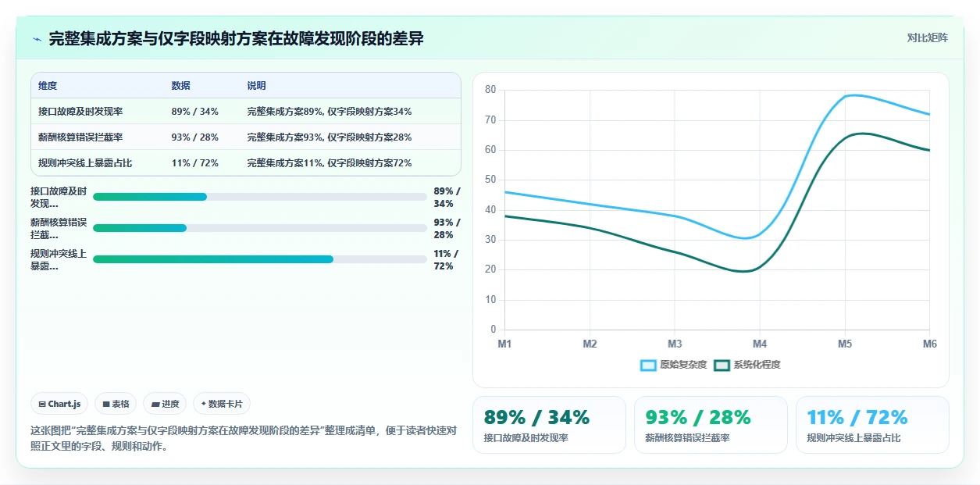Image resolution: width=980 pixels, height=485 pixels.
Task: Select the 表格 tag chip
Action: [x=116, y=404]
